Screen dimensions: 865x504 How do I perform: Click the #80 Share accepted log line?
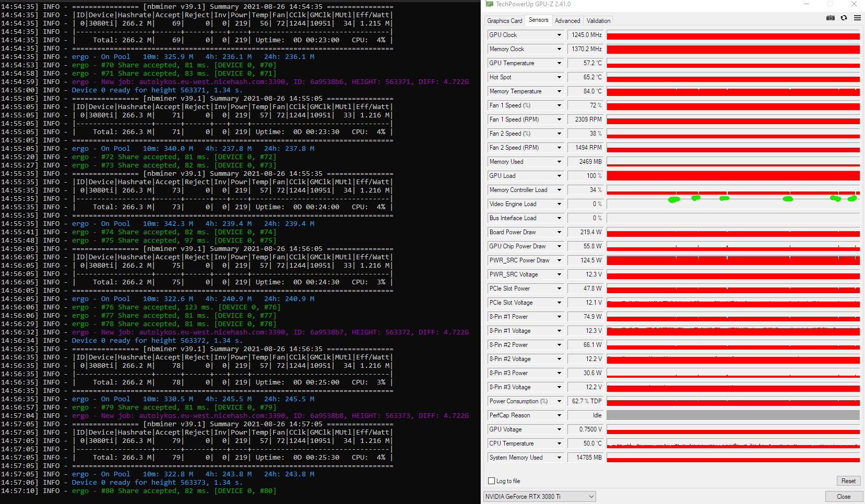click(x=138, y=491)
